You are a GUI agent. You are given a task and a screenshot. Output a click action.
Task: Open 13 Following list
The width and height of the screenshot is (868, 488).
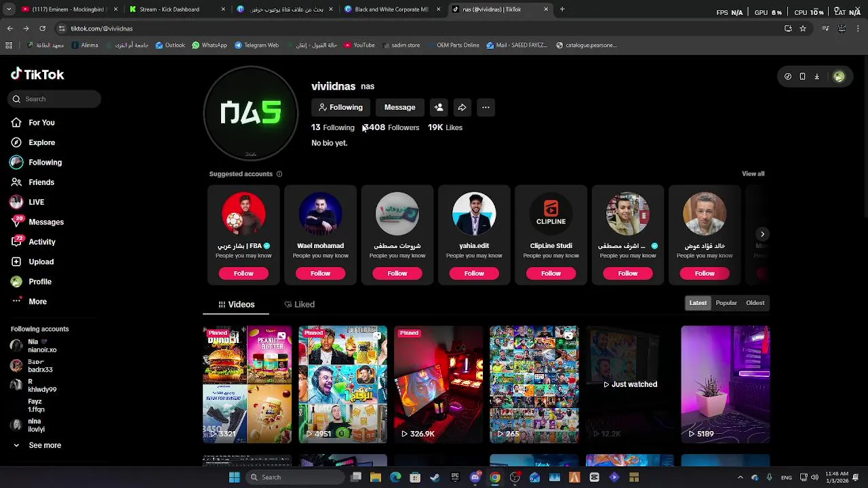tap(333, 127)
